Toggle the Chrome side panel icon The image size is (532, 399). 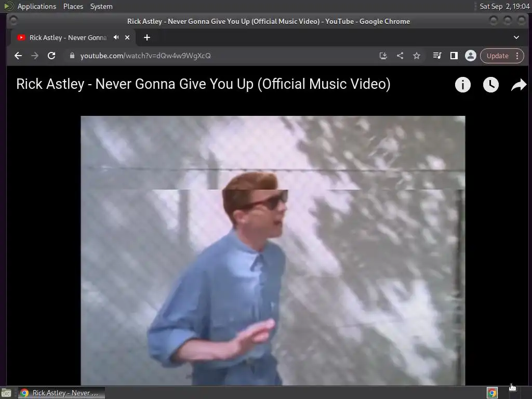pos(454,56)
